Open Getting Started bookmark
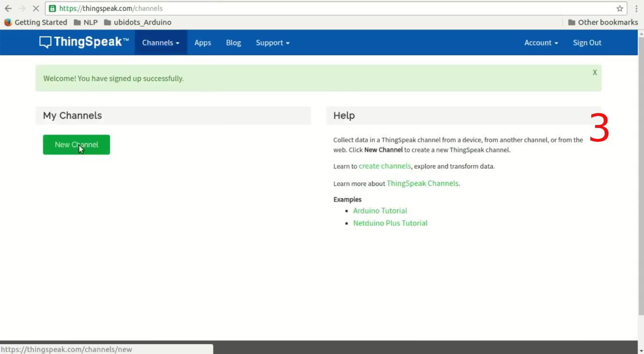Screen dimensions: 644x354 36,23
